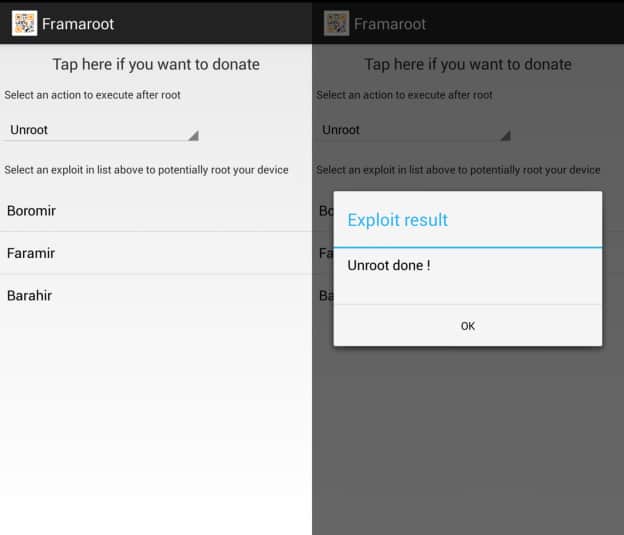Tap the bright 'Tap here if you want to donate' link
Screen dimensions: 624x535
tap(156, 64)
